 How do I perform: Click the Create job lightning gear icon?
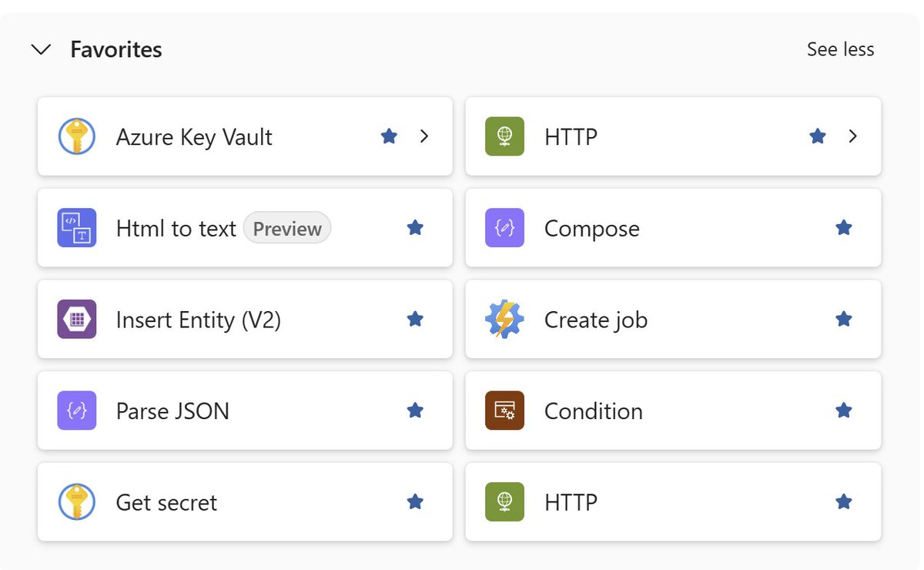(505, 319)
